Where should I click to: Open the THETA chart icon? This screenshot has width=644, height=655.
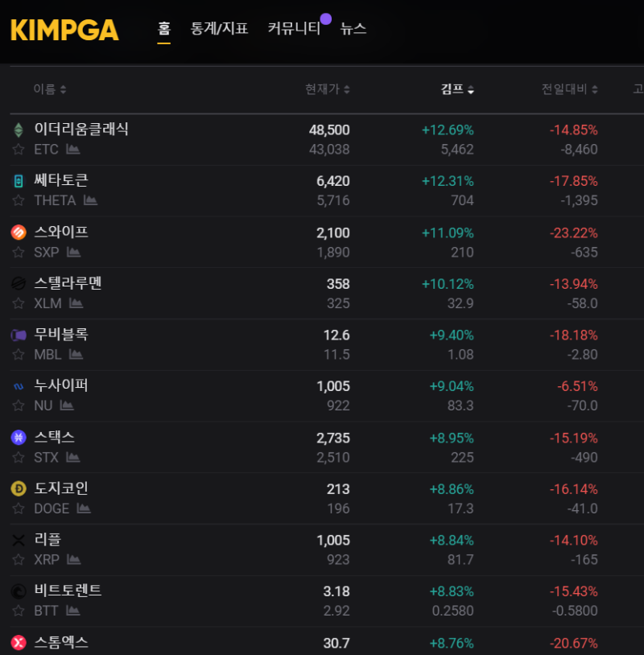click(x=90, y=200)
